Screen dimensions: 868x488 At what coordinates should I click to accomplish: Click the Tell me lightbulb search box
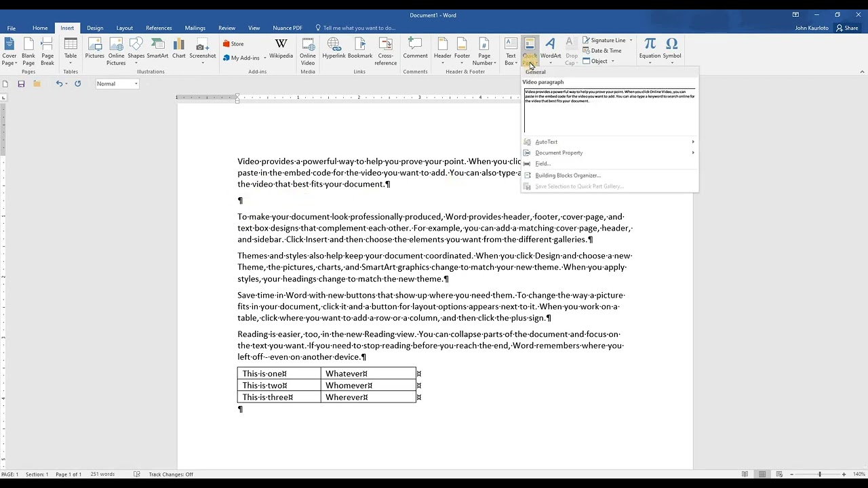coord(355,28)
